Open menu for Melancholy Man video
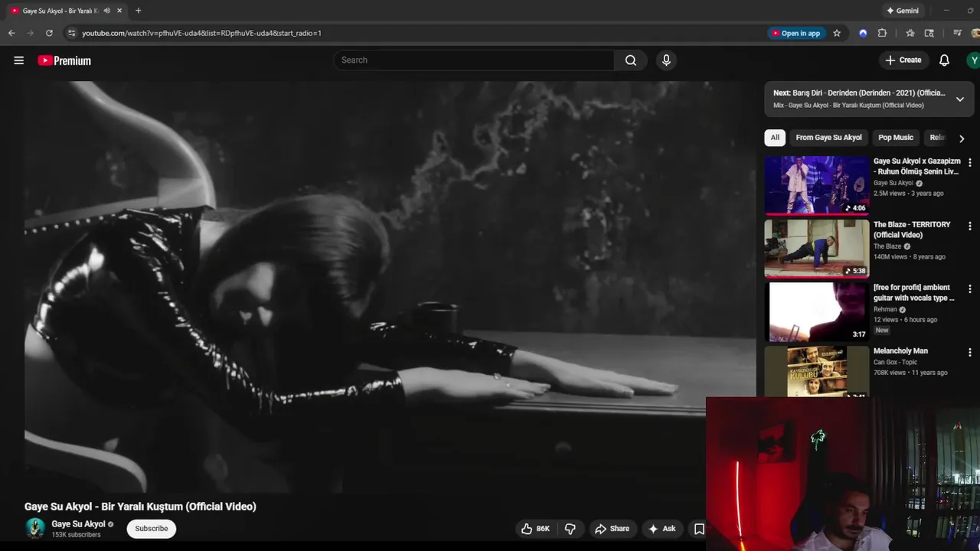 click(x=970, y=353)
